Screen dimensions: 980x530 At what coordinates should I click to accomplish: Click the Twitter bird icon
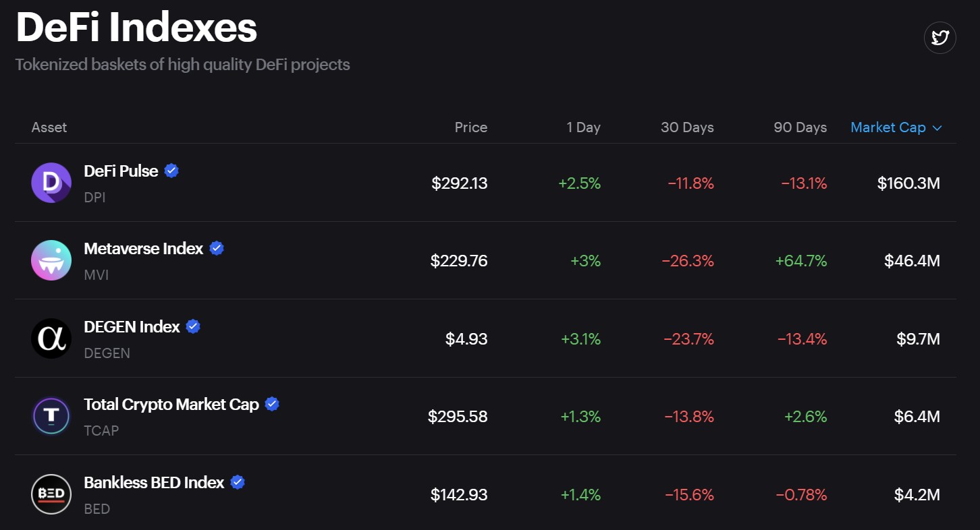pos(940,38)
